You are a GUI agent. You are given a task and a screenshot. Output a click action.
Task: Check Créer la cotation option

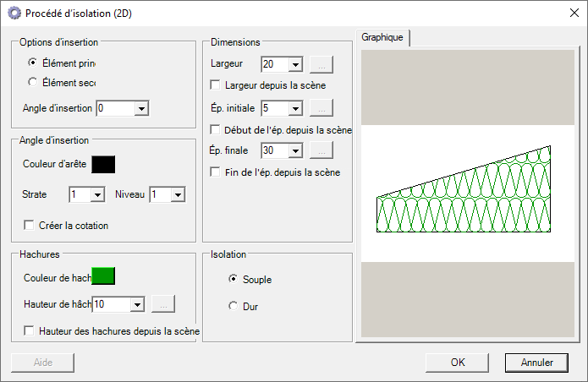pos(30,226)
